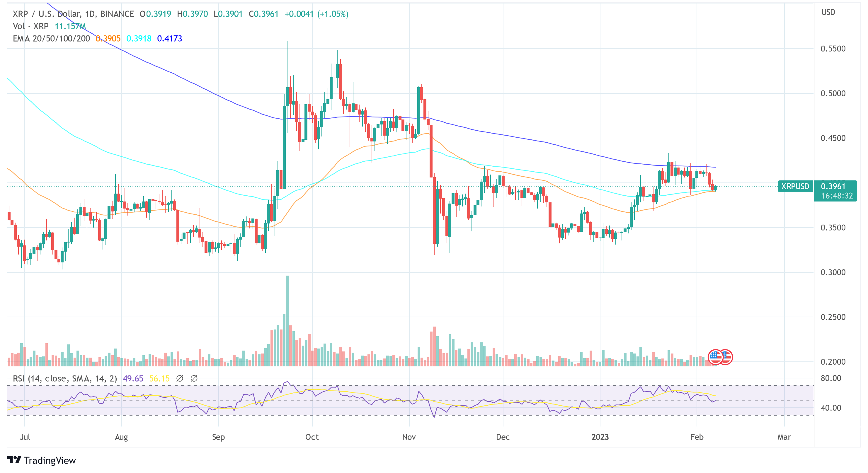Click the XRPUSD price label tag
The image size is (868, 473).
click(x=795, y=186)
